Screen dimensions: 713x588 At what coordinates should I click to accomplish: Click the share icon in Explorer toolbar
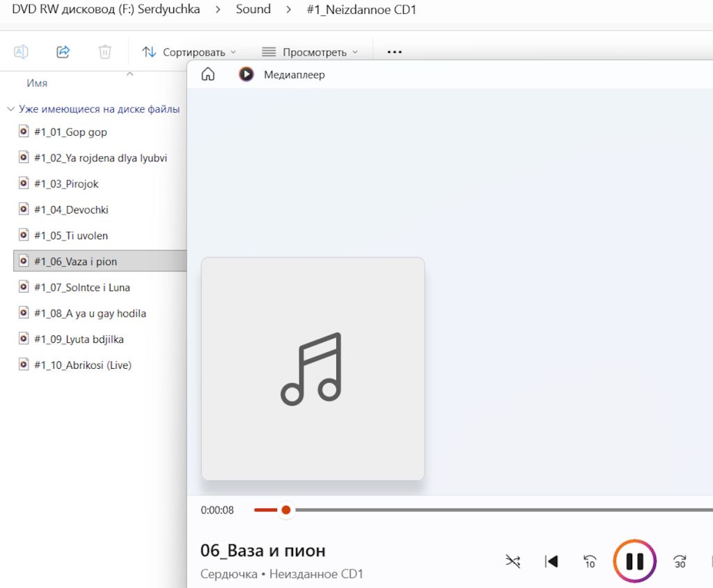[x=63, y=51]
